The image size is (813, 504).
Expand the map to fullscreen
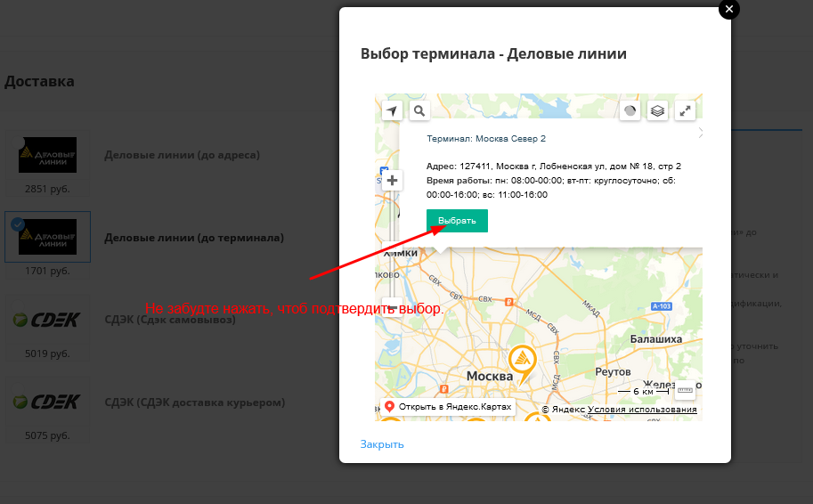[x=685, y=110]
